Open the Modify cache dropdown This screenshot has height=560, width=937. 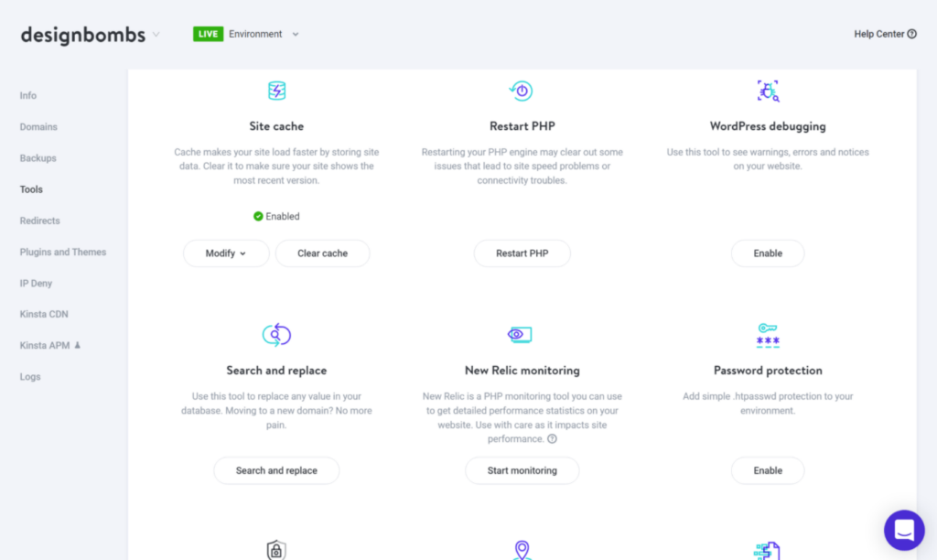click(226, 253)
